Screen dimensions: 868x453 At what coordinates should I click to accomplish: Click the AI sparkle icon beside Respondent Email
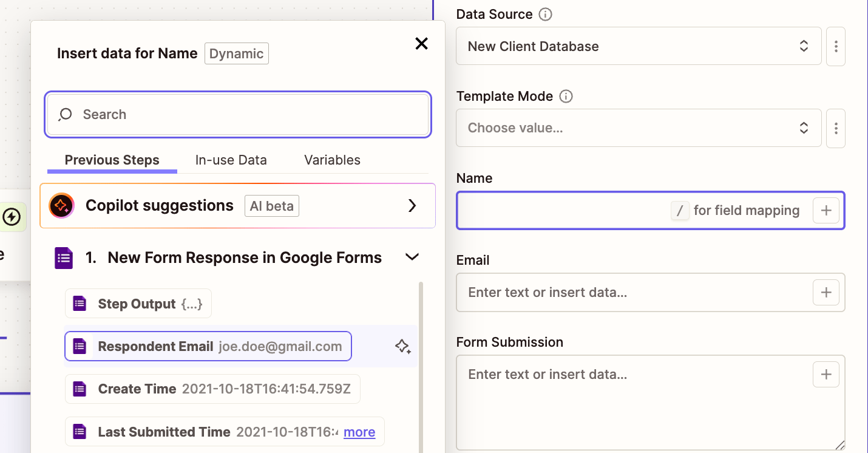[402, 347]
